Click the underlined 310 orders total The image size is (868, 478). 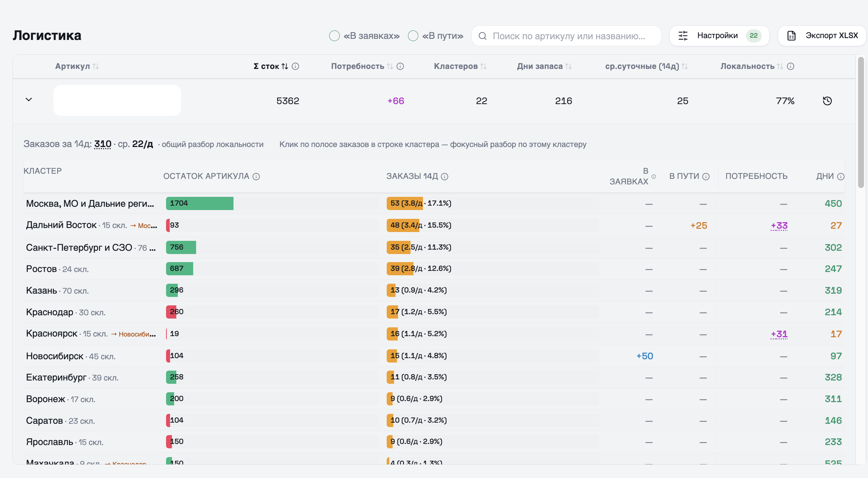(x=103, y=144)
